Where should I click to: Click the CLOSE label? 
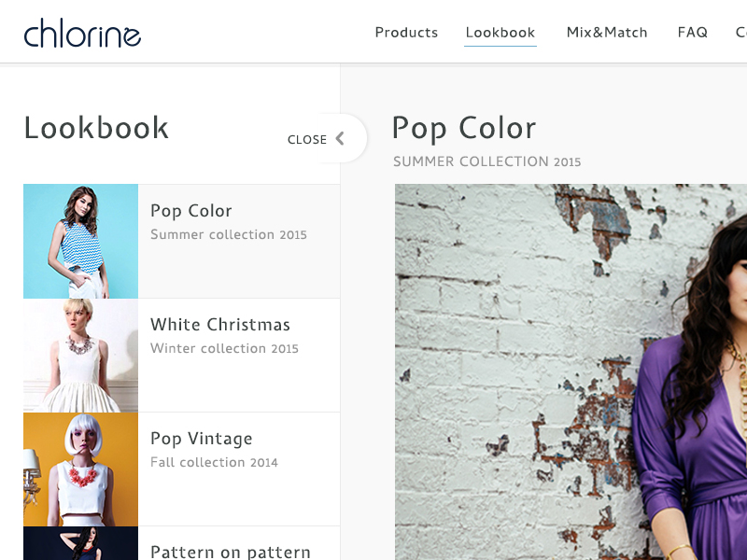click(307, 140)
